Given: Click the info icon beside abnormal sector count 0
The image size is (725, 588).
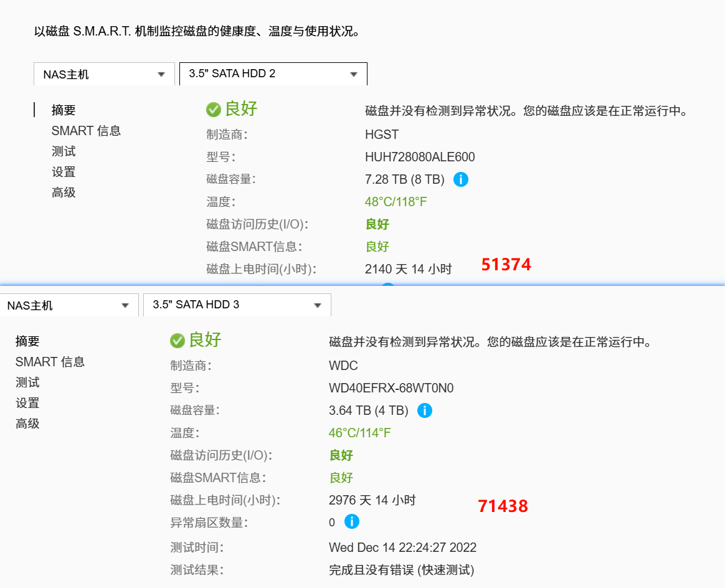Looking at the screenshot, I should (x=352, y=521).
